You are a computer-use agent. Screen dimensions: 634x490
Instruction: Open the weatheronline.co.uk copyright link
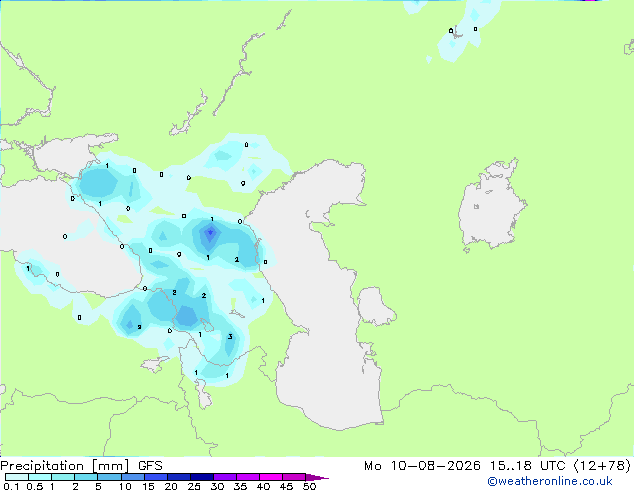[550, 481]
